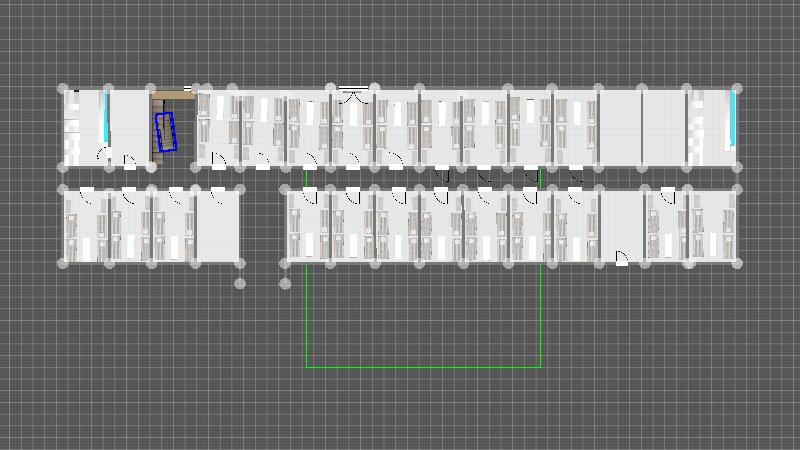Select the top-right corner wall node

click(x=738, y=89)
